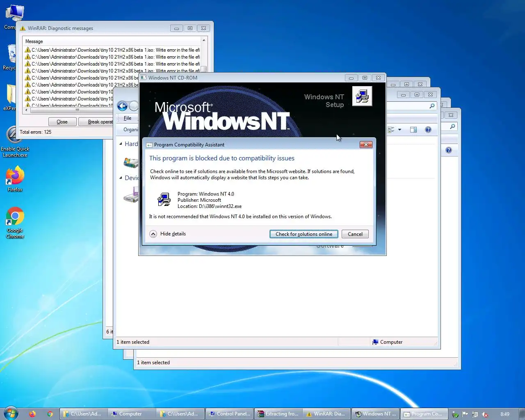Click Break operation button in WinRAR window
This screenshot has height=420, width=525.
(96, 122)
